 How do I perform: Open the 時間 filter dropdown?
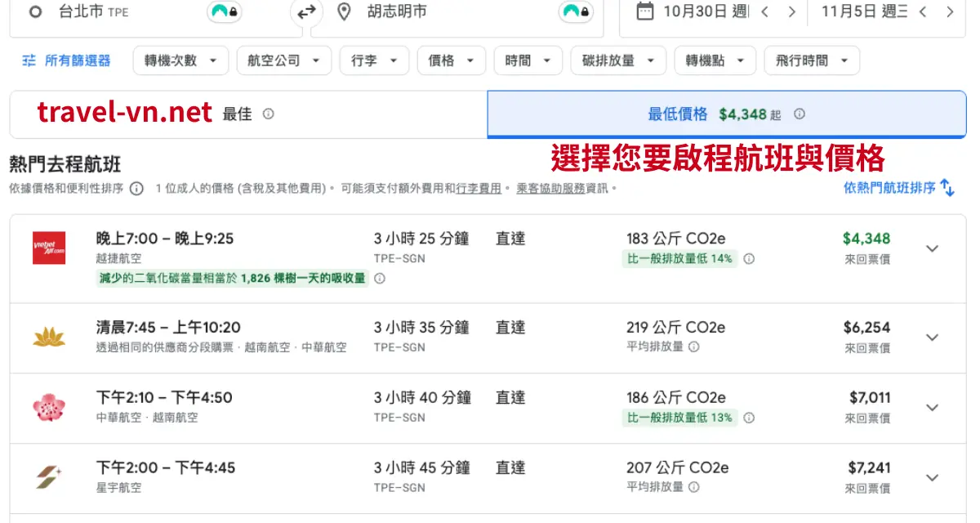point(528,60)
